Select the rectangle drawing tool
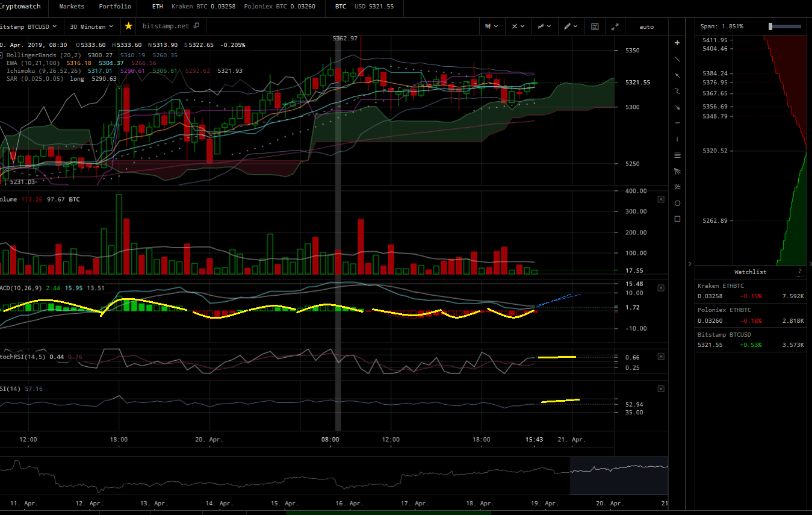The width and height of the screenshot is (812, 515). click(x=677, y=219)
